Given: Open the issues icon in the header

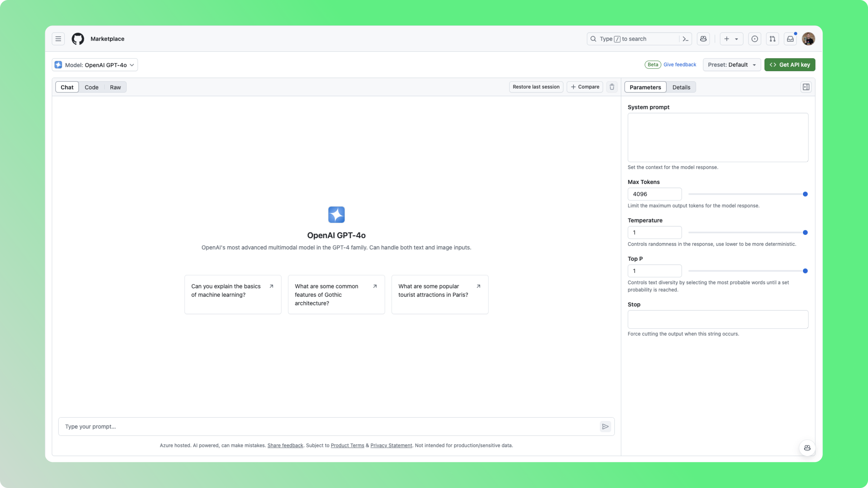Looking at the screenshot, I should pos(755,39).
